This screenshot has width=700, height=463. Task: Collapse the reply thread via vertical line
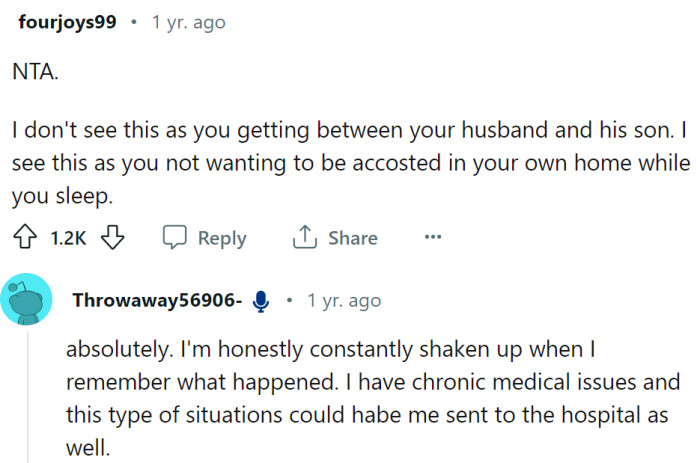point(27,400)
